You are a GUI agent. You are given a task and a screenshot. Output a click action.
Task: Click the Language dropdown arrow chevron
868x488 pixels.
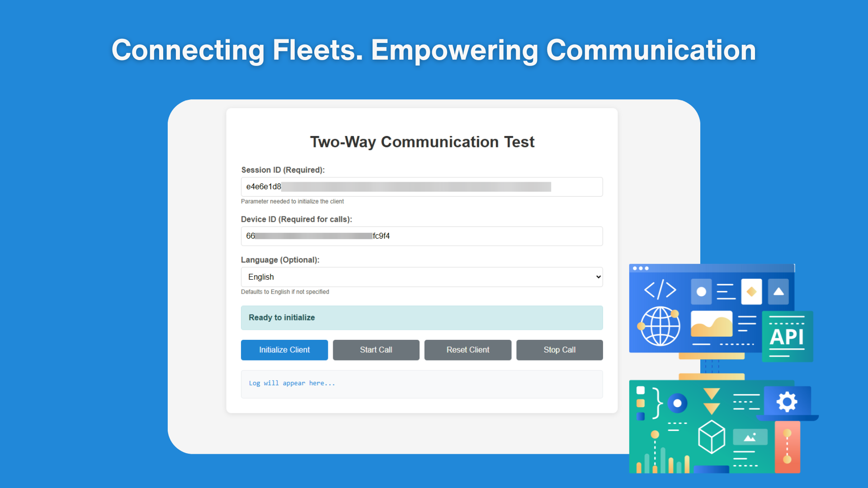(x=598, y=277)
